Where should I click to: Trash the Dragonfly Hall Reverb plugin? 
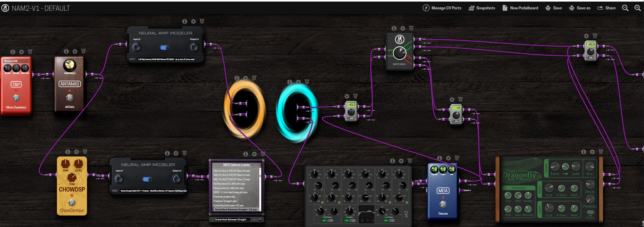click(601, 152)
